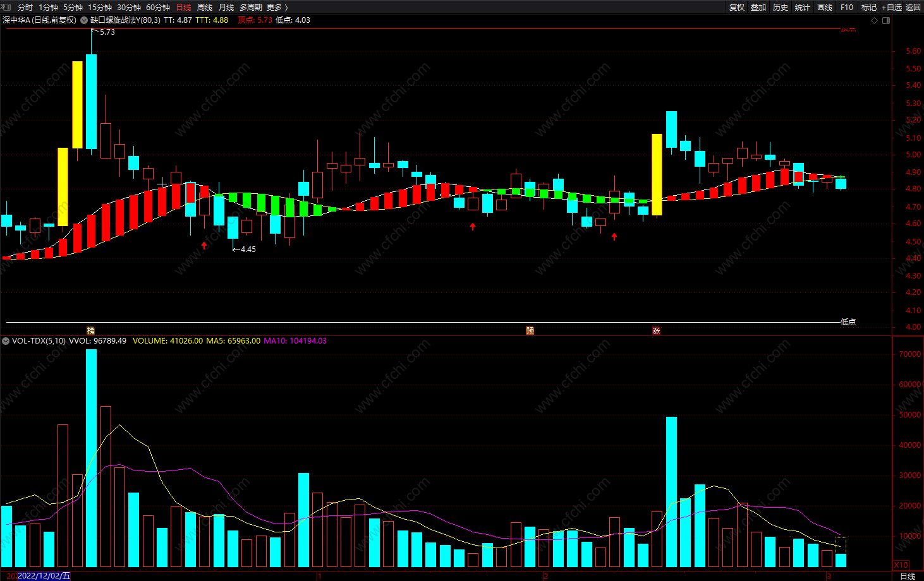The width and height of the screenshot is (924, 581).
Task: Click the 日线 label at bottom-right
Action: (x=908, y=576)
